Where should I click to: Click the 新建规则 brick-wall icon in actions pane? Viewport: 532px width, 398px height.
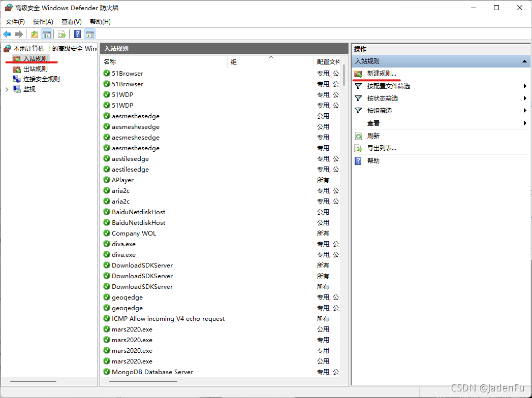click(x=358, y=74)
